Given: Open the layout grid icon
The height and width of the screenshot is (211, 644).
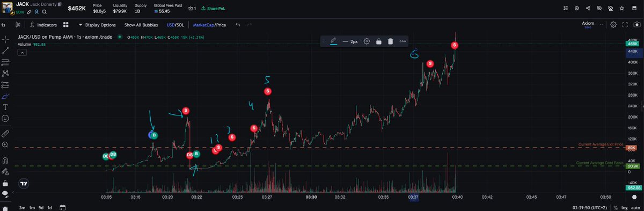Looking at the screenshot, I should 65,25.
